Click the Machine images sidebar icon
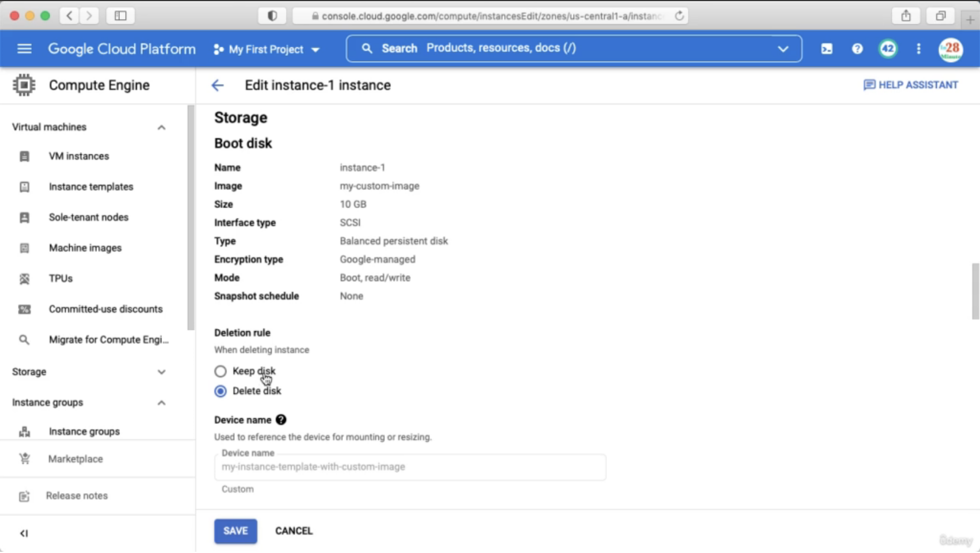Image resolution: width=980 pixels, height=553 pixels. [24, 248]
